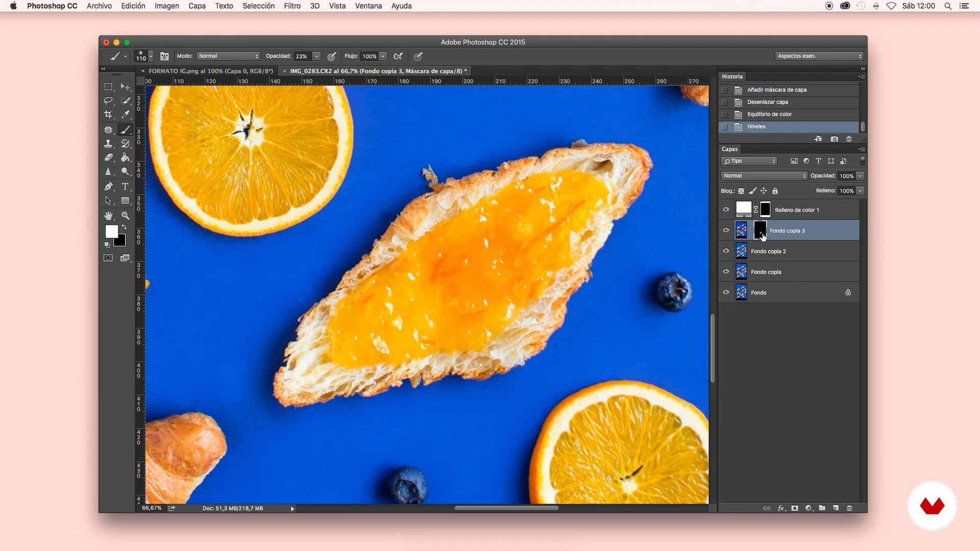Select the Spot Healing Brush tool

[x=108, y=130]
